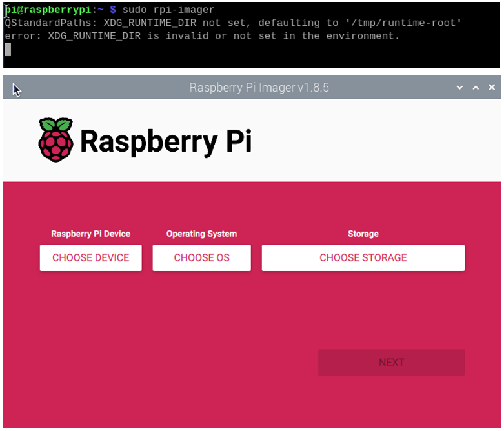This screenshot has height=431, width=504.
Task: Click the terminal block cursor
Action: tap(8, 50)
